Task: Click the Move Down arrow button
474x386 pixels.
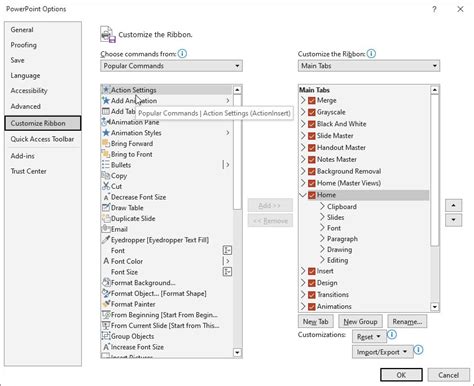Action: pyautogui.click(x=453, y=220)
